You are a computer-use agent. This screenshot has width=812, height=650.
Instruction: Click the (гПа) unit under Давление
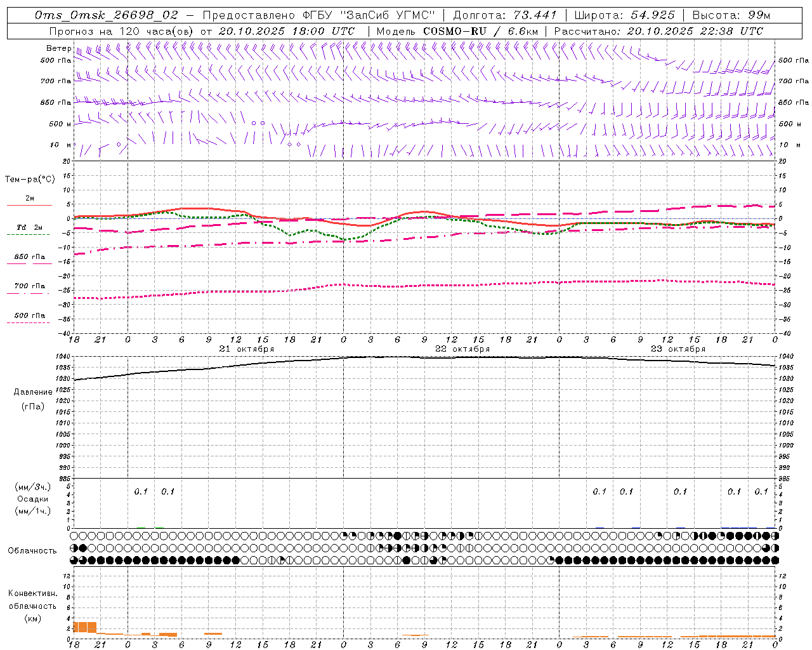click(33, 407)
